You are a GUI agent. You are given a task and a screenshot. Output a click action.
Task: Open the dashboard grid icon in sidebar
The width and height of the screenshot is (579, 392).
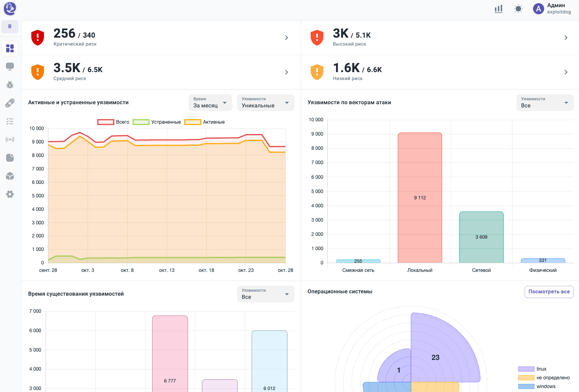coord(10,48)
